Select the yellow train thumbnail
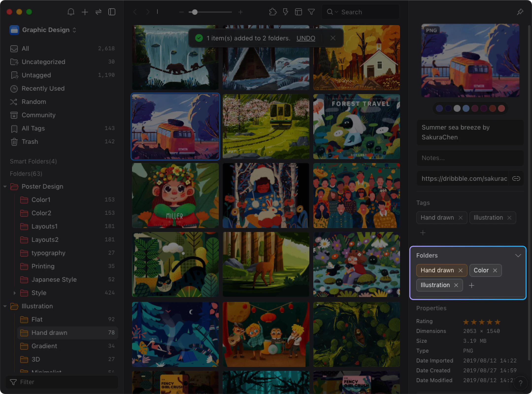 tap(266, 127)
